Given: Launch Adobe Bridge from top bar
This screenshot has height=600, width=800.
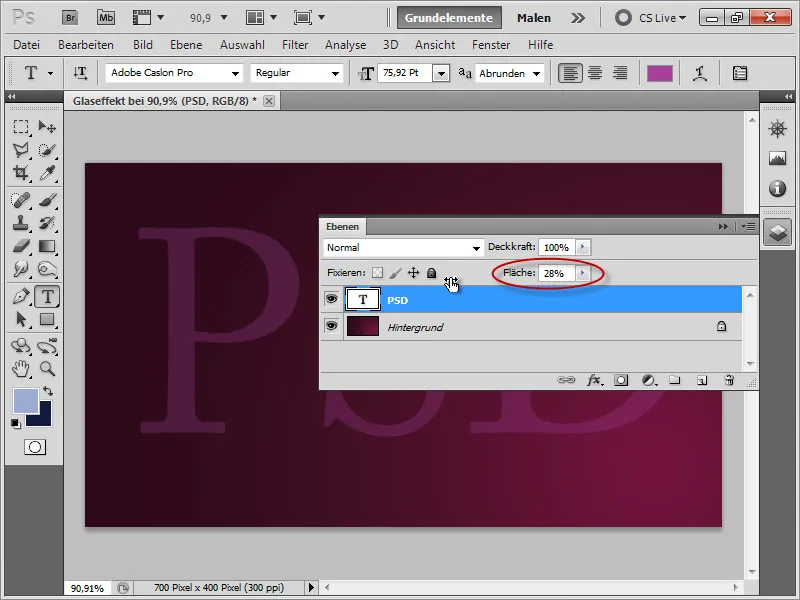Looking at the screenshot, I should [70, 18].
